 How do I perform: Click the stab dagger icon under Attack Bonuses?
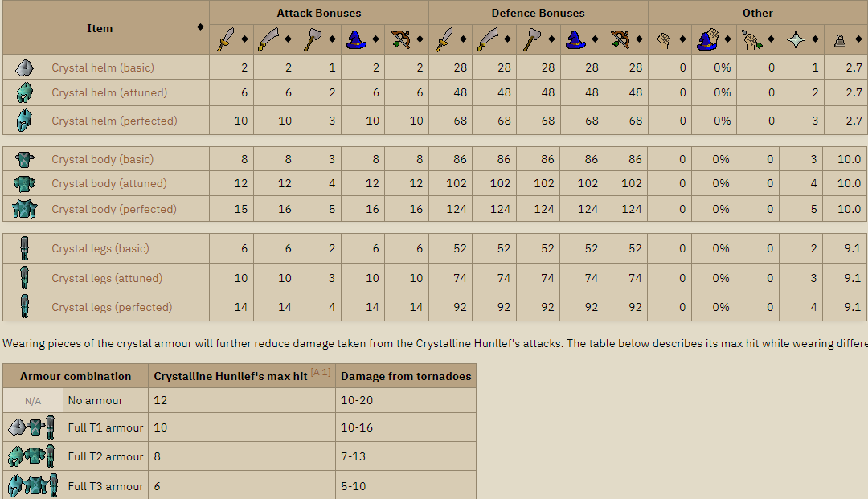click(225, 40)
